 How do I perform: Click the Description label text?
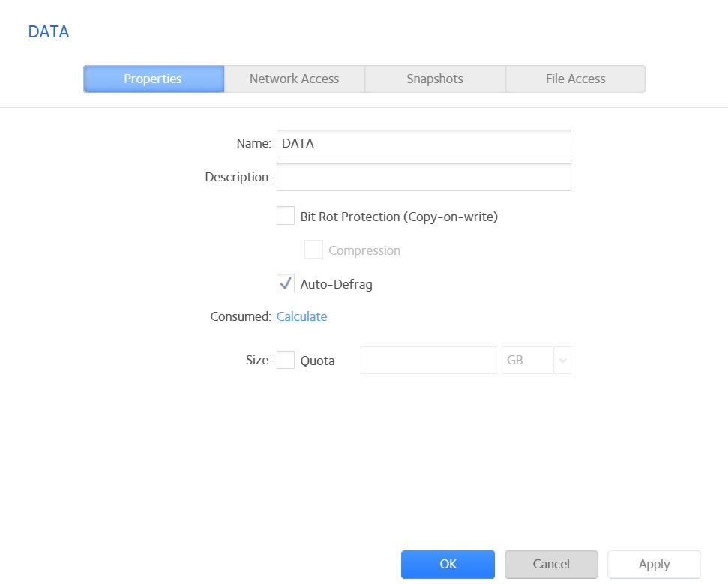[x=238, y=177]
